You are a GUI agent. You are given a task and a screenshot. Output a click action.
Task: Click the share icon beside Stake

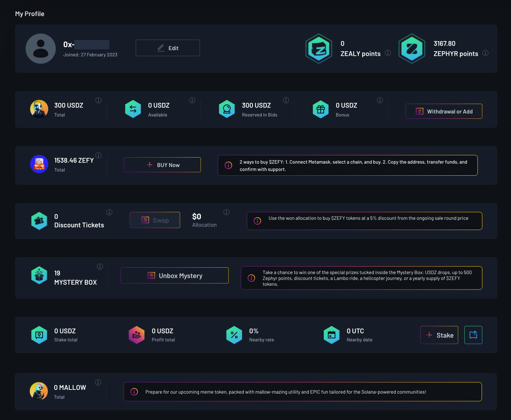473,335
